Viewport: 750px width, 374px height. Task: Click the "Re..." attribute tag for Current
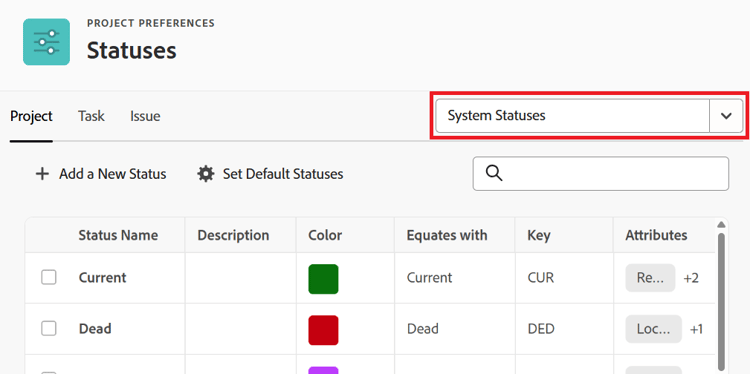pyautogui.click(x=651, y=278)
